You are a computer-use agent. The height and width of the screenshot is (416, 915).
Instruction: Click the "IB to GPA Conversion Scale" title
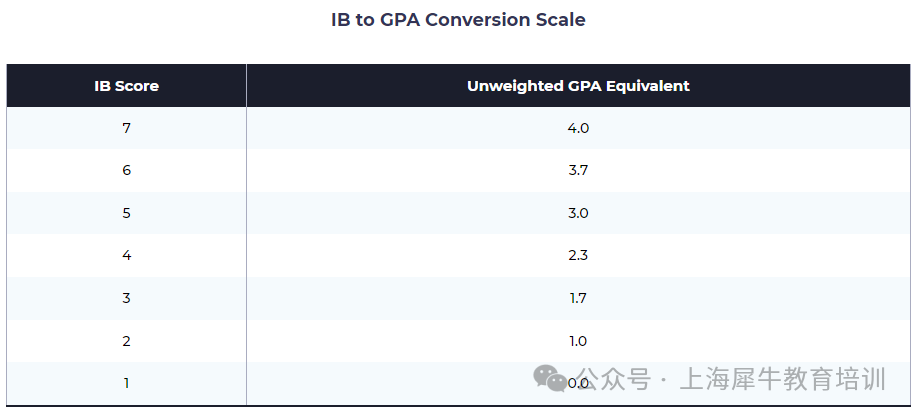tap(458, 20)
